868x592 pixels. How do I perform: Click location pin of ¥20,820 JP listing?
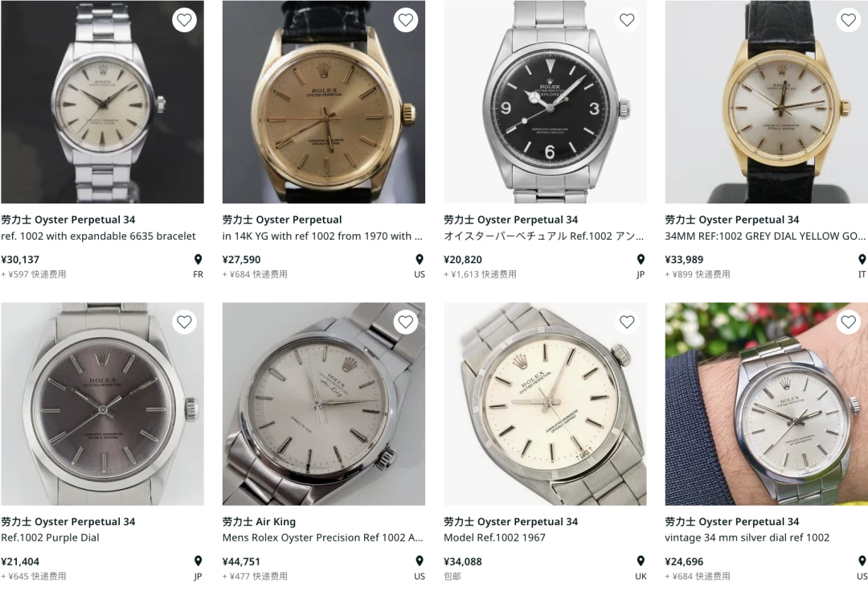point(641,259)
